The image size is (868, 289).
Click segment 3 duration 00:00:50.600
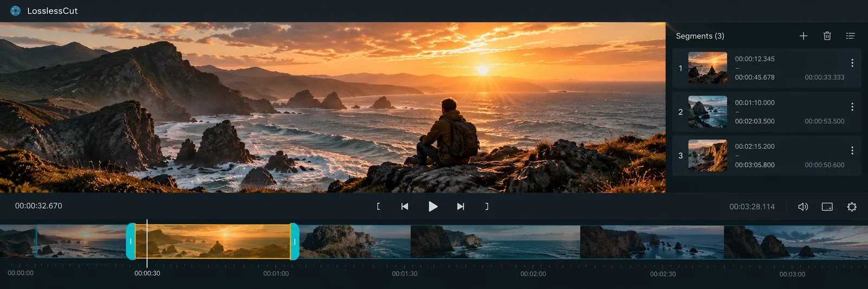(825, 165)
